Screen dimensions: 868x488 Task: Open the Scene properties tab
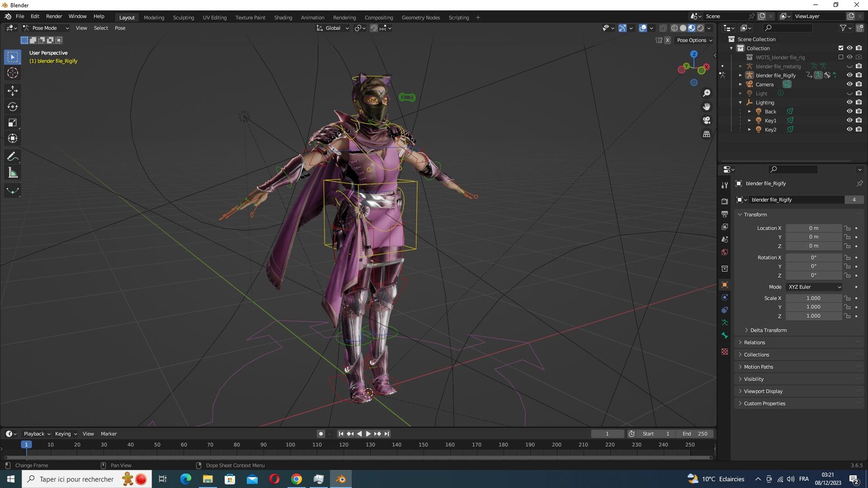(724, 239)
